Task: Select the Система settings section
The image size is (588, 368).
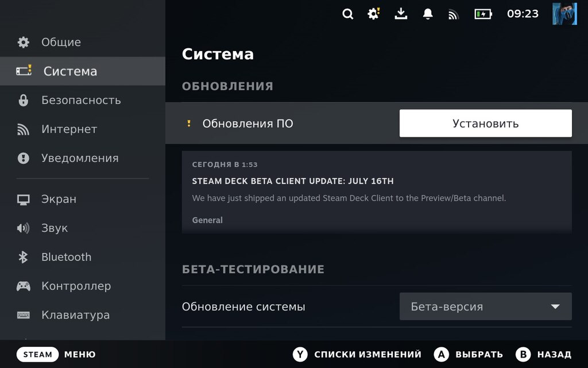Action: coord(83,71)
